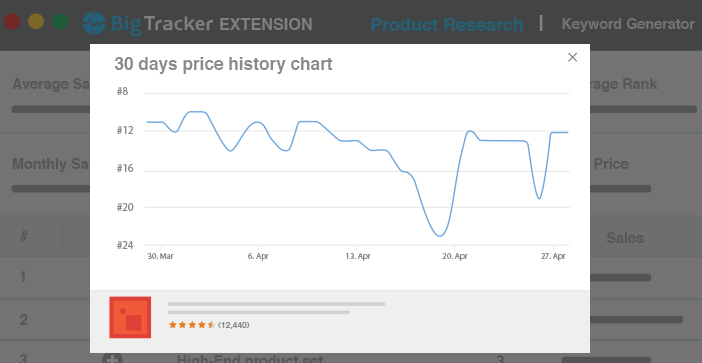702x363 pixels.
Task: Adjust the Average Rank slider bar
Action: coord(643,109)
